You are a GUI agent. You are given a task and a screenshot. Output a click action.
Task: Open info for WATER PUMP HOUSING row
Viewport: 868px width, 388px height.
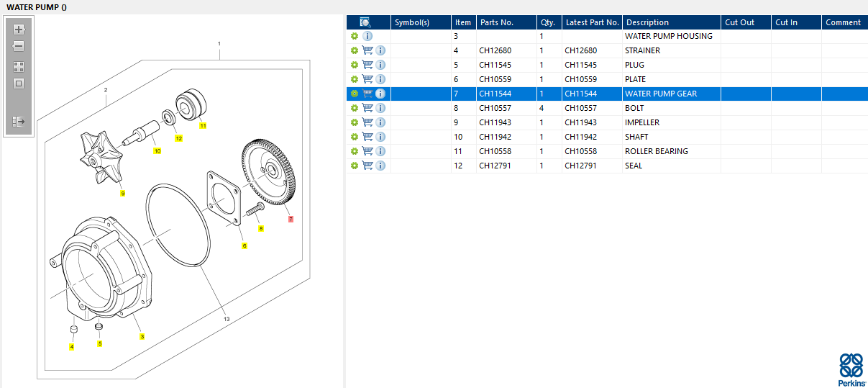pos(367,36)
